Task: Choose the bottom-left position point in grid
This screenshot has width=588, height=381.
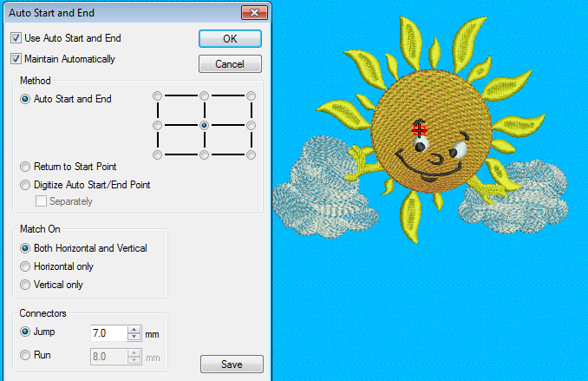Action: pos(158,154)
